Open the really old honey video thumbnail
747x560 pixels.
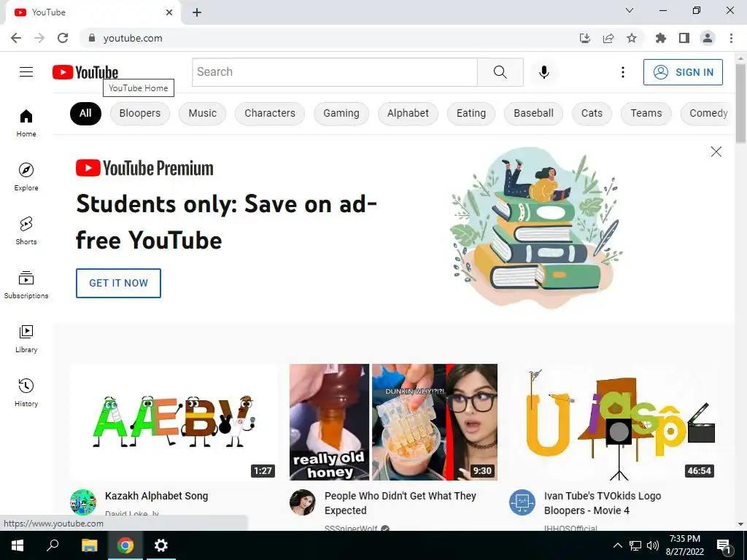click(393, 422)
